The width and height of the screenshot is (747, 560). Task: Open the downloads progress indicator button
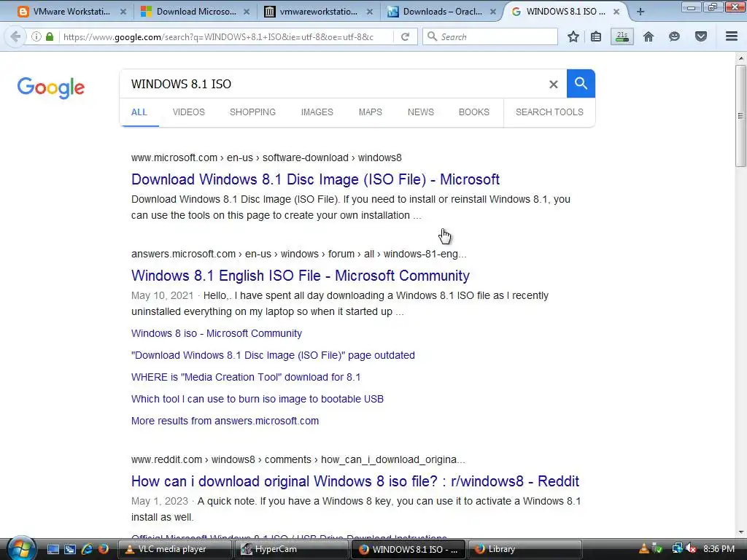pos(622,36)
